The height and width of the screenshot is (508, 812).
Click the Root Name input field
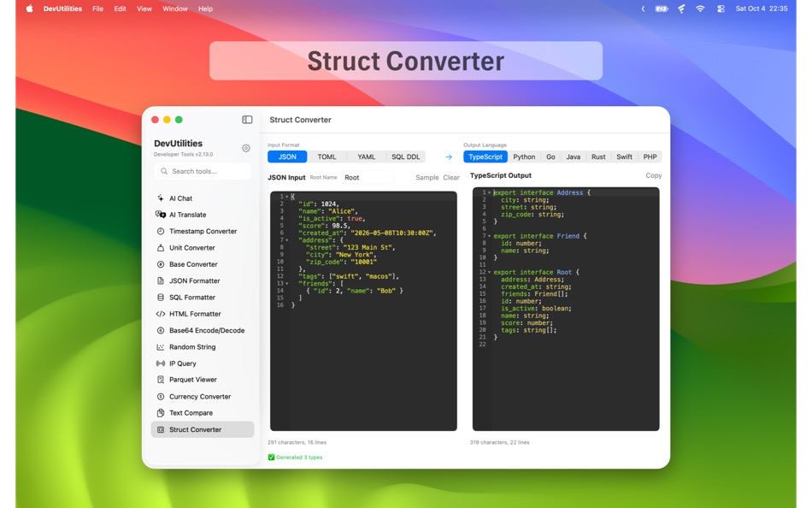368,177
